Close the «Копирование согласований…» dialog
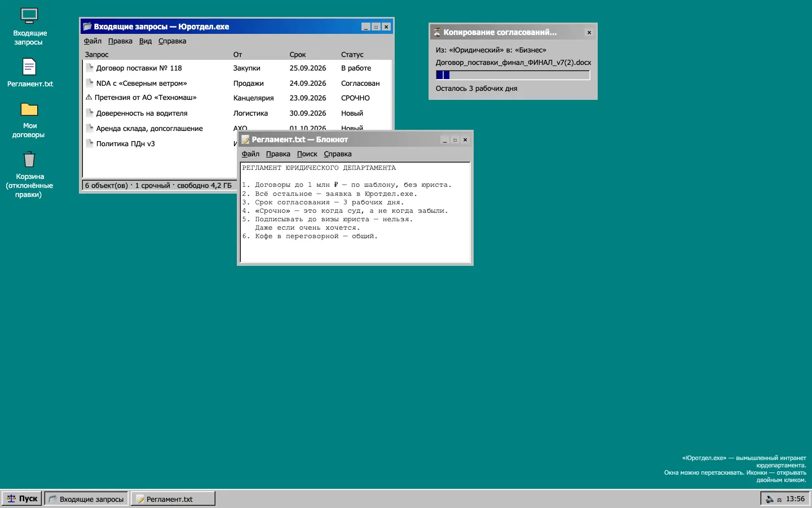This screenshot has height=508, width=812. [x=589, y=33]
